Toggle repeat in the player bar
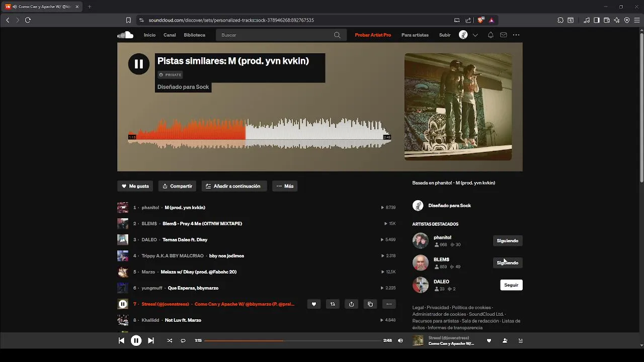 [183, 340]
